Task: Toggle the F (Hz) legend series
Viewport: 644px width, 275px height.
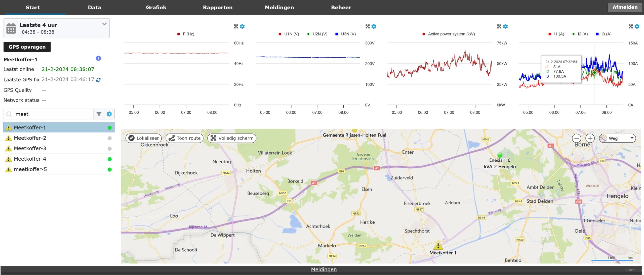Action: (x=185, y=34)
